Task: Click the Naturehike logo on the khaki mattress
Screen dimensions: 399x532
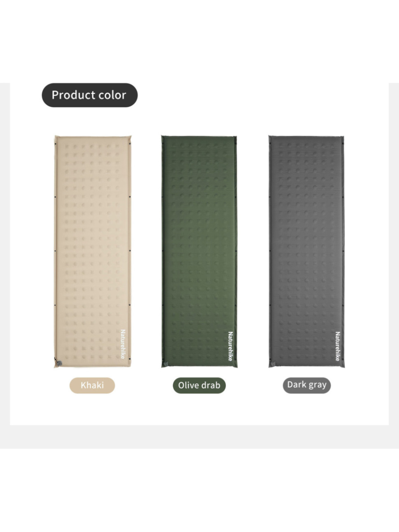Action: click(123, 344)
